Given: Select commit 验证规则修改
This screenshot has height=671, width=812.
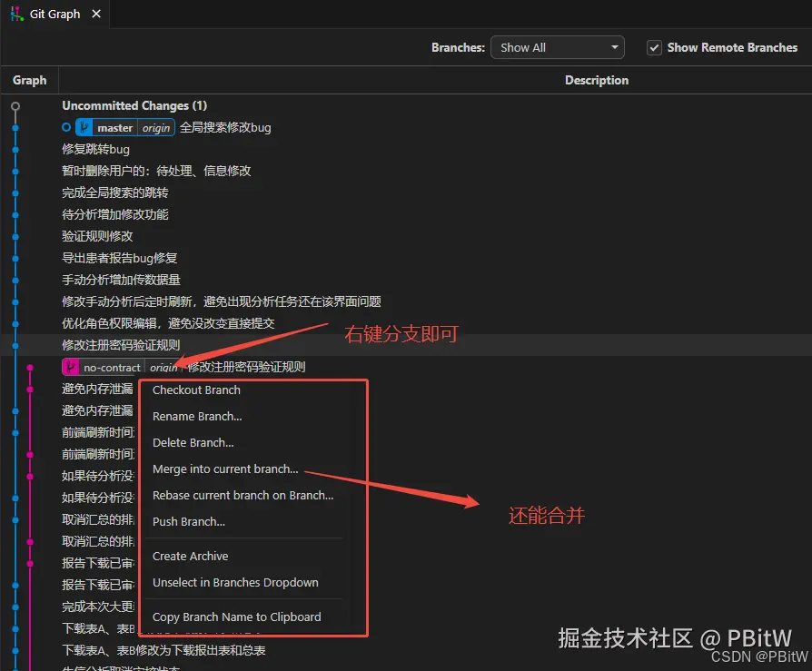Looking at the screenshot, I should 97,236.
